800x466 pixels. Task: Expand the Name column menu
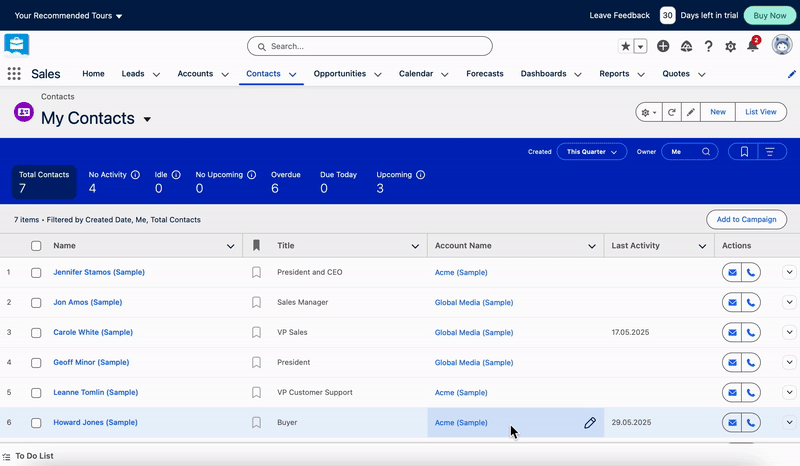[x=231, y=247]
